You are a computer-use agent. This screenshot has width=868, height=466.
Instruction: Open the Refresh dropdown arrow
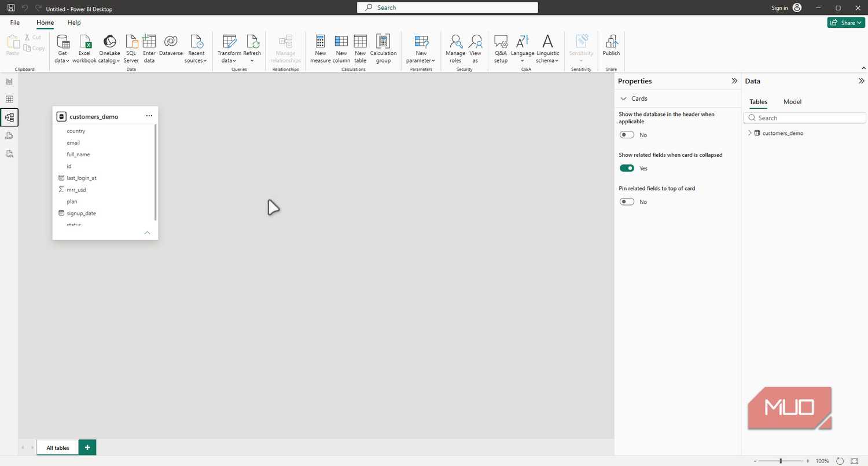(x=252, y=61)
